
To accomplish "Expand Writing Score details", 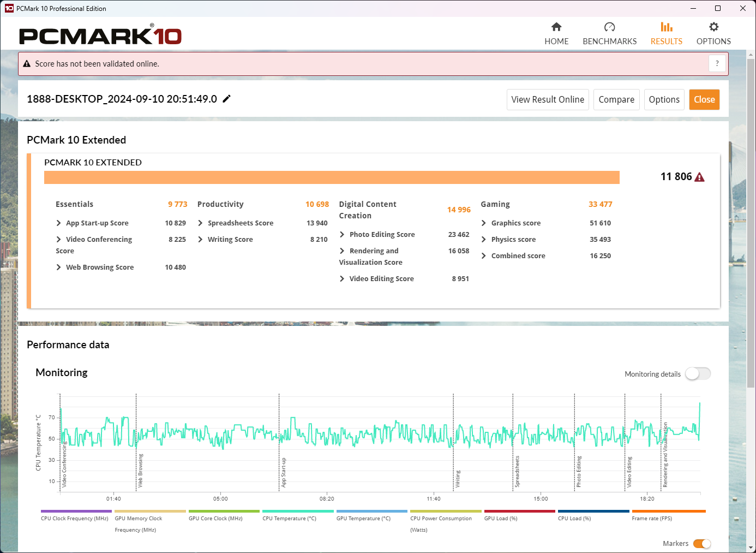I will click(201, 239).
